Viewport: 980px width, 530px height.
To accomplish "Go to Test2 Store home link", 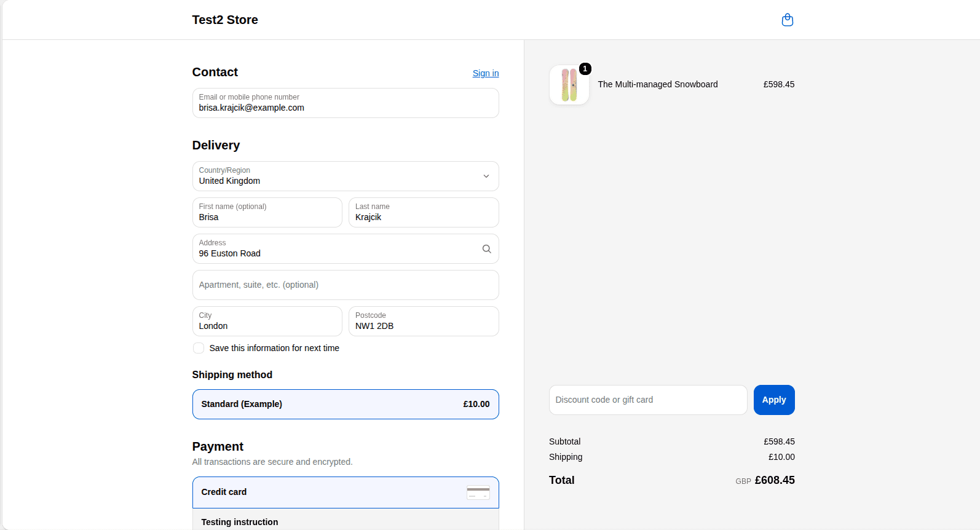I will point(225,20).
